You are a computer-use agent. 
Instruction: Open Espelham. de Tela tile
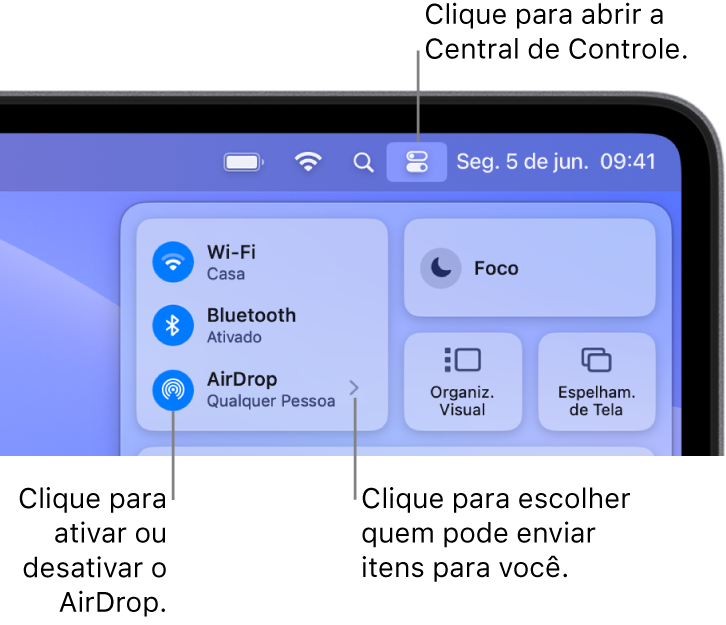(x=597, y=381)
